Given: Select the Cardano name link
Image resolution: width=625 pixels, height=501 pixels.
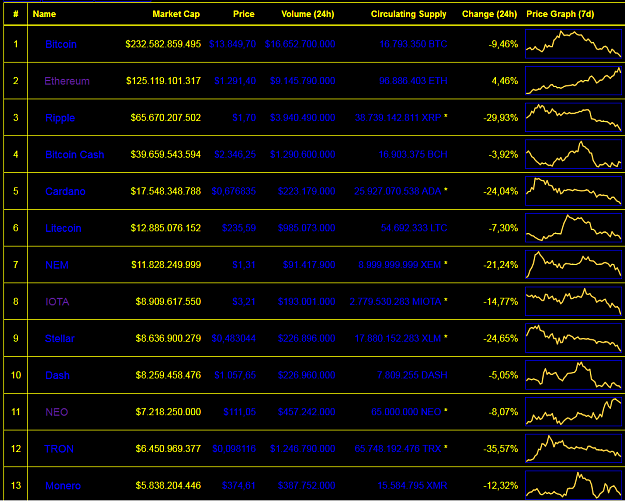Looking at the screenshot, I should click(x=65, y=191).
